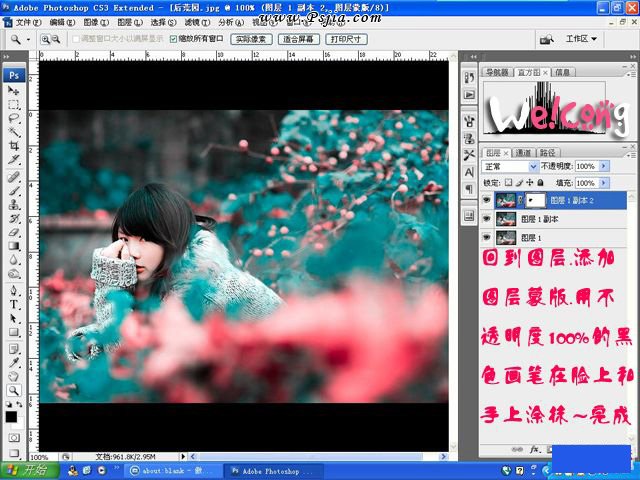Open the 工作区 workspace dropdown
Screen dimensions: 640x480
[581, 39]
